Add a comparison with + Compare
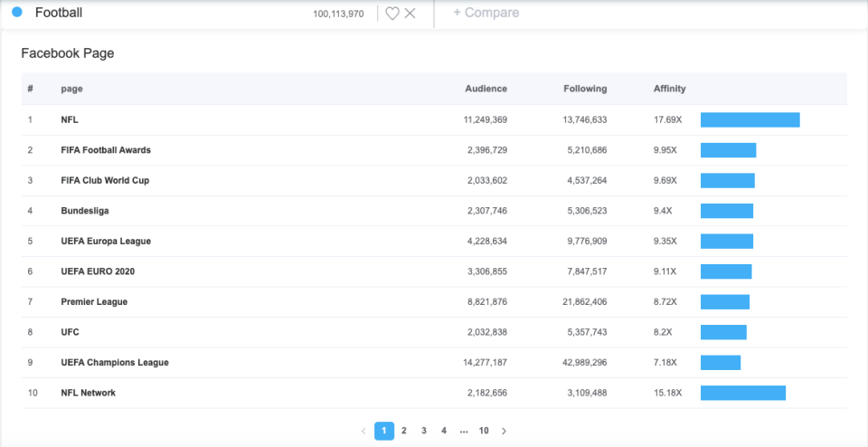This screenshot has width=868, height=447. [486, 13]
